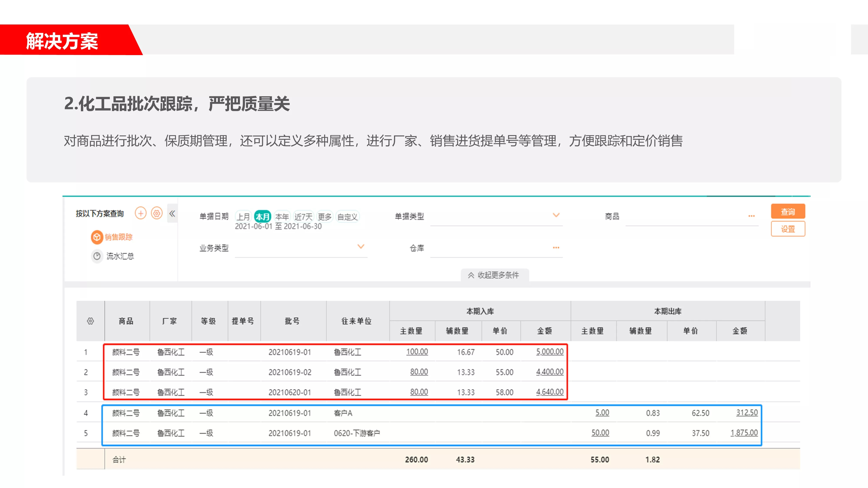
Task: Open amount link 4,400.00
Action: click(550, 372)
